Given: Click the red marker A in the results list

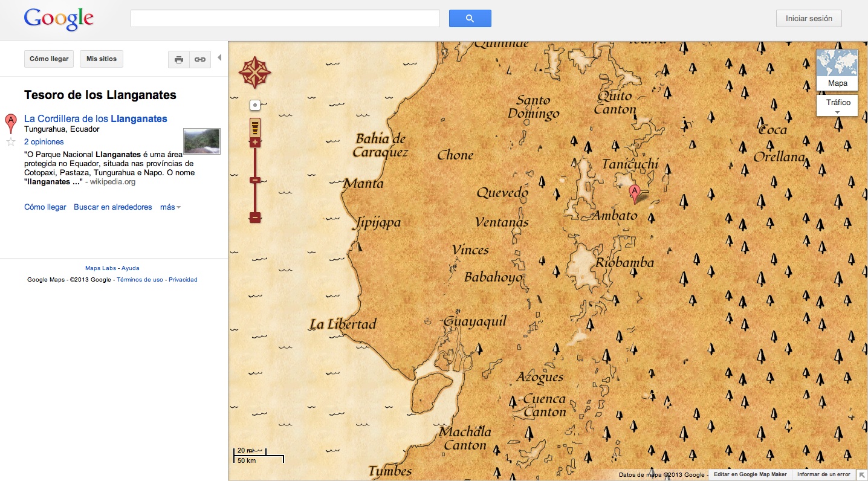Looking at the screenshot, I should coord(10,123).
